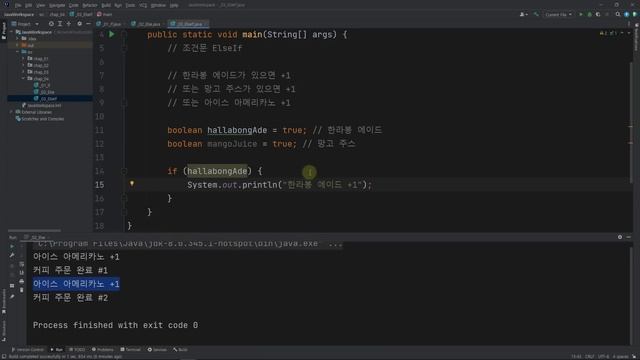Expand chap_03 package node

(24, 72)
